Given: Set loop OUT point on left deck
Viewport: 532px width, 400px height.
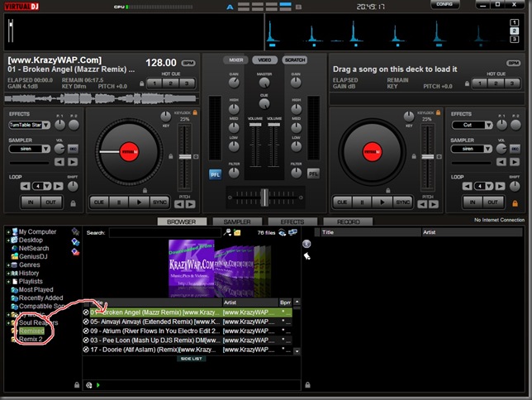Looking at the screenshot, I should [x=51, y=202].
